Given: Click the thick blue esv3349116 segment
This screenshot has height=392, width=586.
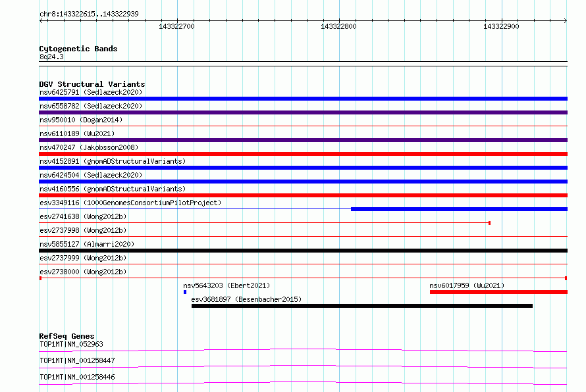Looking at the screenshot, I should pyautogui.click(x=460, y=209).
